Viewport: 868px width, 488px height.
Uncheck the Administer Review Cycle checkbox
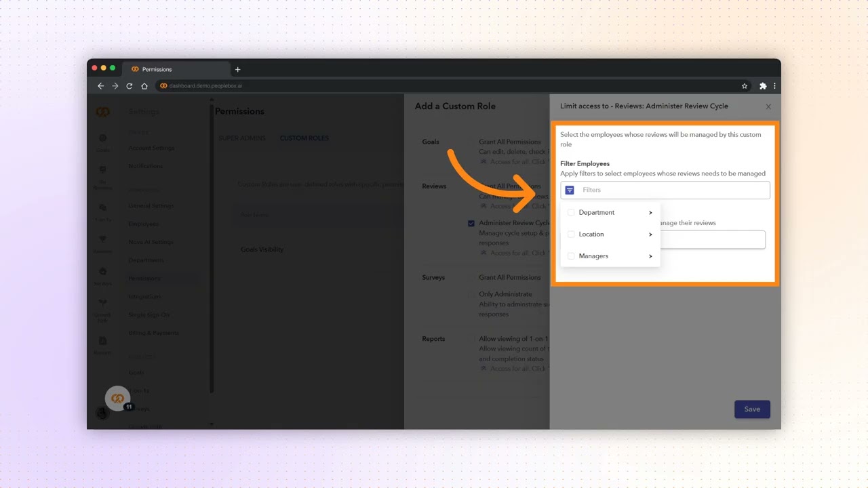[471, 223]
